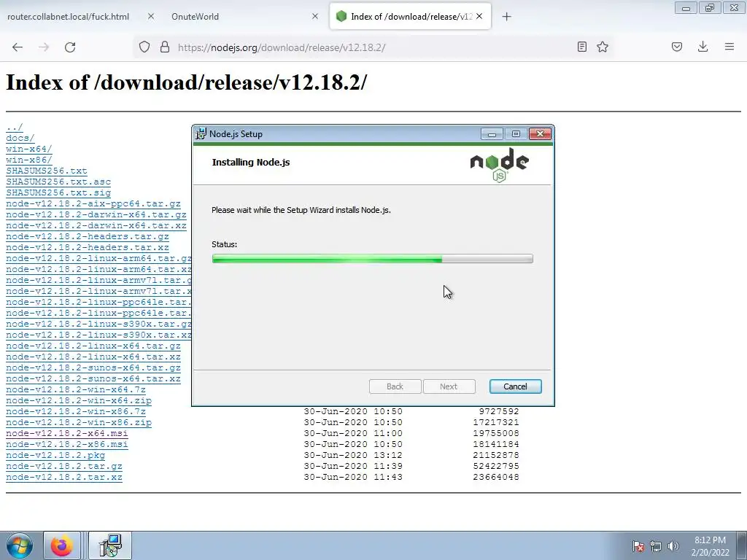Open the parent directory ../ link
This screenshot has width=747, height=560.
pos(15,127)
